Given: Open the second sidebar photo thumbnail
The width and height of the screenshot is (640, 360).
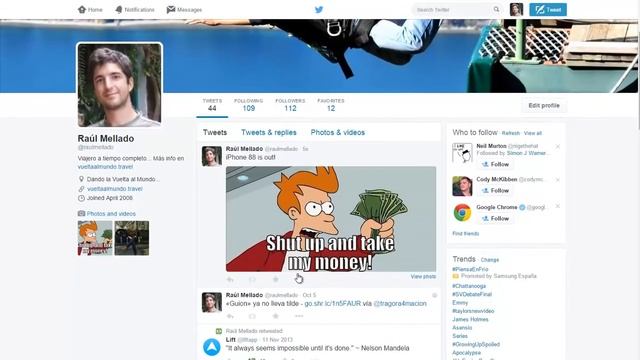Looking at the screenshot, I should (x=132, y=238).
